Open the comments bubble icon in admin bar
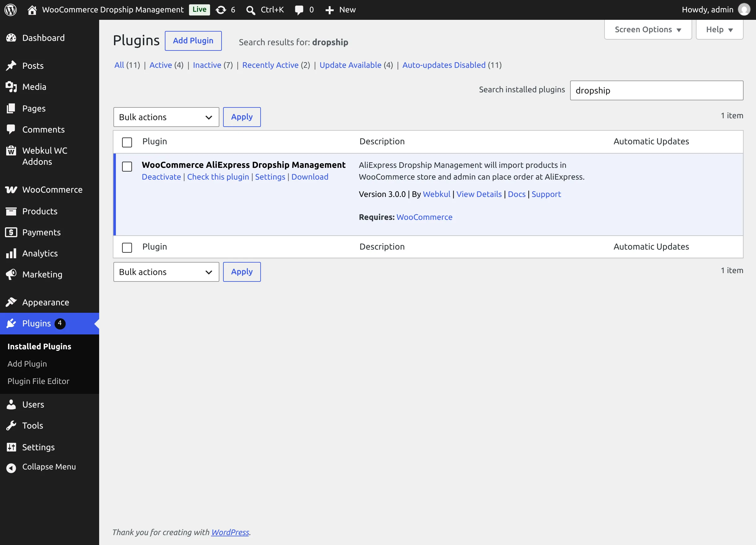The height and width of the screenshot is (545, 756). pos(299,10)
